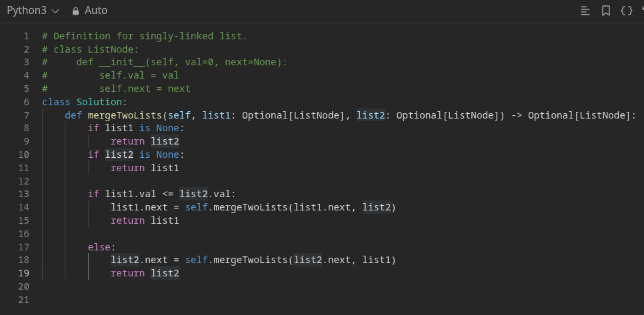Viewport: 644px width, 315px height.
Task: Click the lock icon beside Auto
Action: coord(75,11)
